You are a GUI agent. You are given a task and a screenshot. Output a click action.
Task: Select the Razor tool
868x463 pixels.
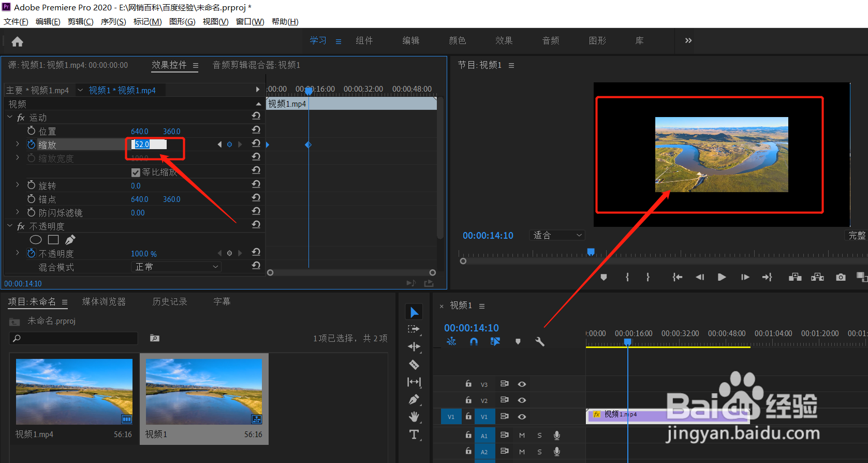(414, 365)
